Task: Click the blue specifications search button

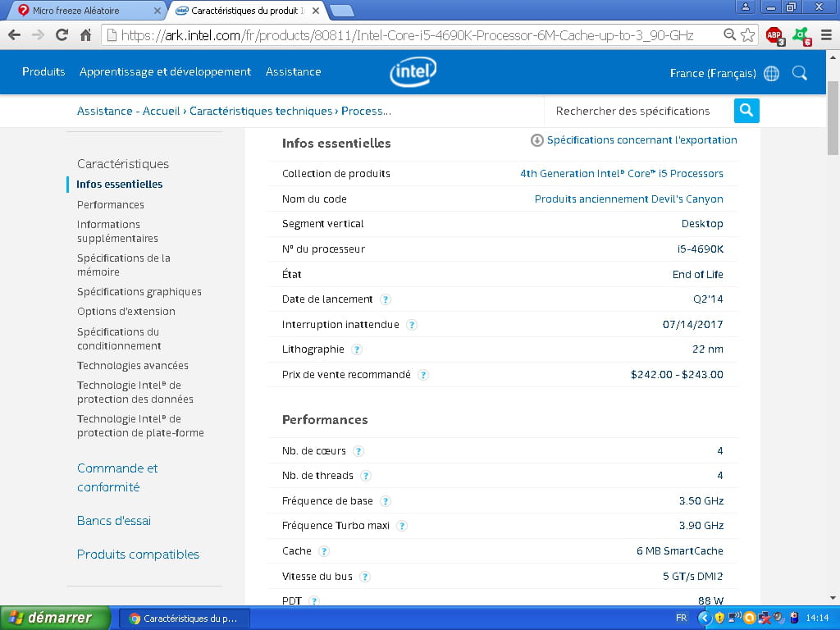Action: [x=746, y=111]
